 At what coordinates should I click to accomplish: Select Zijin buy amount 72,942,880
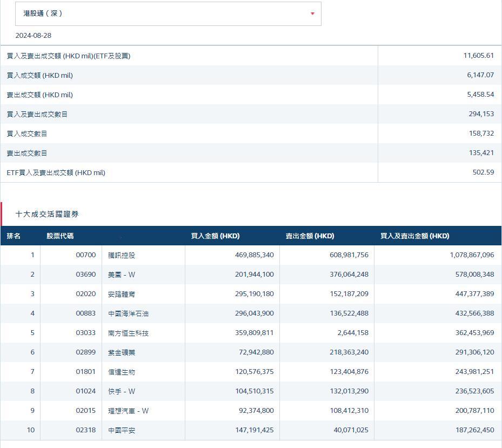pos(256,352)
